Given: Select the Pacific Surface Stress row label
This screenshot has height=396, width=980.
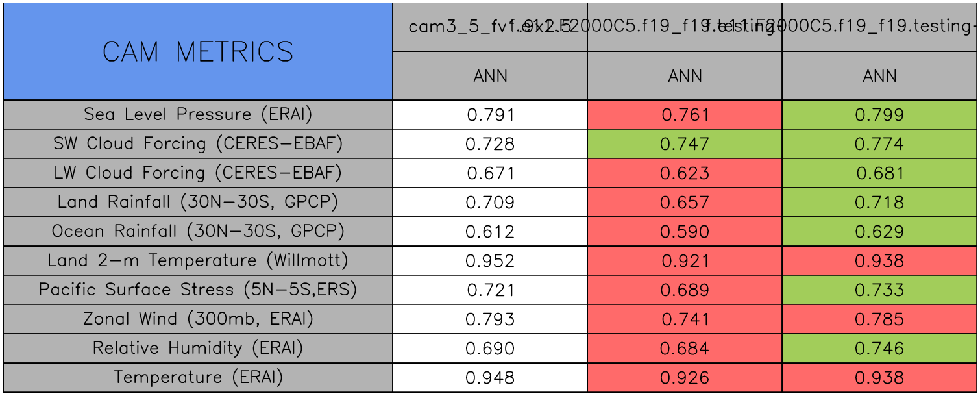Looking at the screenshot, I should pos(198,290).
